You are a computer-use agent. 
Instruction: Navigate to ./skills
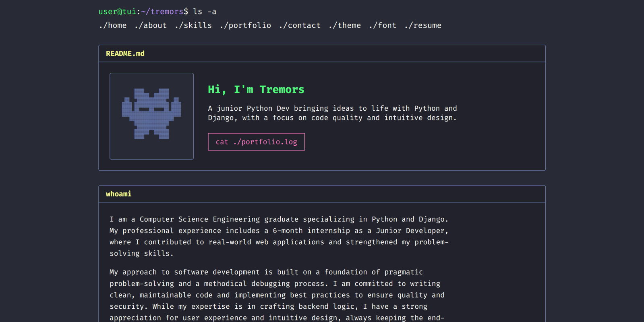coord(193,25)
